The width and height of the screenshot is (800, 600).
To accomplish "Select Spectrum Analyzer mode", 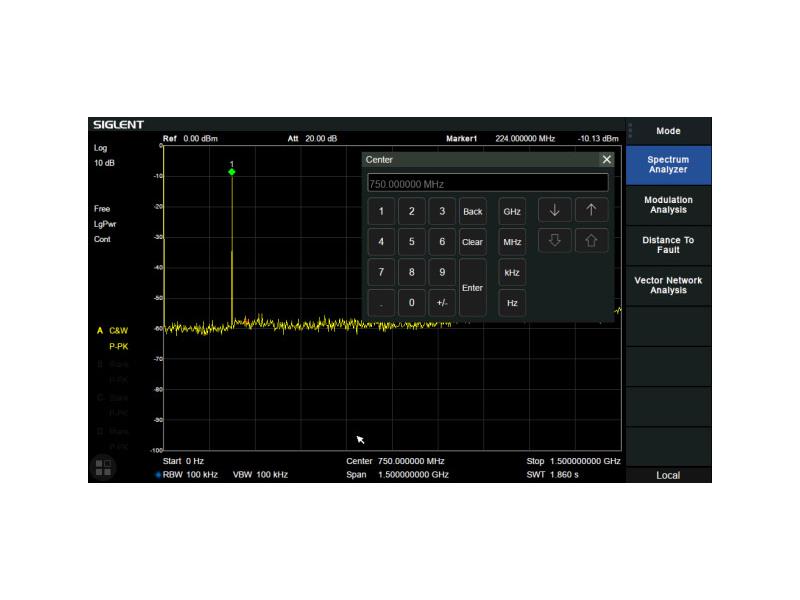I will tap(668, 165).
